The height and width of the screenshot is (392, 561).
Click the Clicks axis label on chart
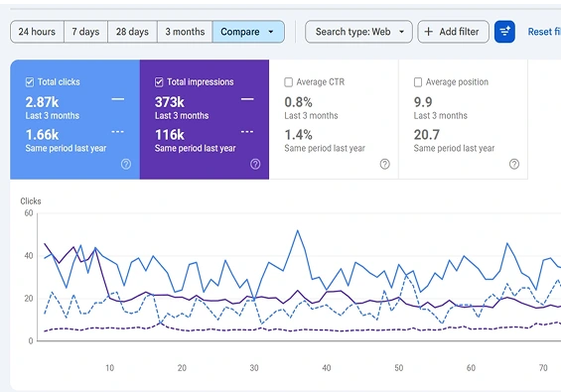point(31,201)
